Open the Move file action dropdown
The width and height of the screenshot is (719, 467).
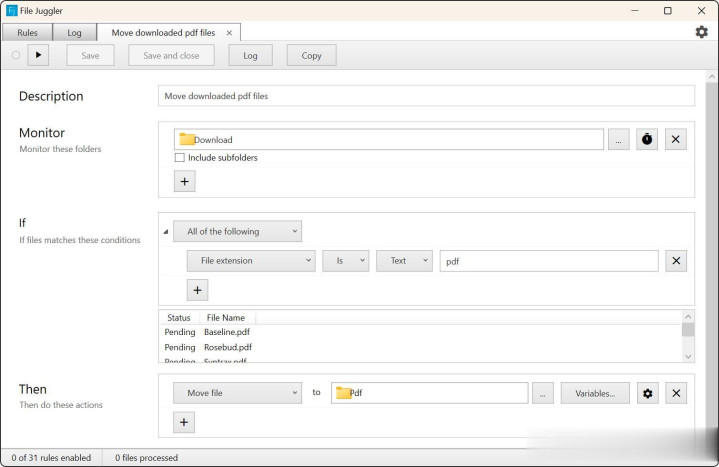pyautogui.click(x=237, y=393)
